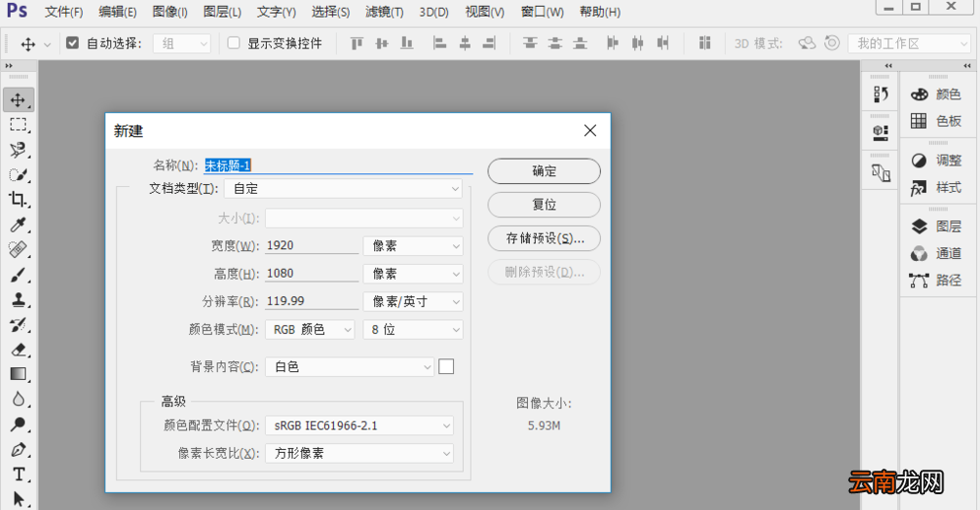Open the height unit 像素 dropdown
The image size is (980, 510).
(413, 274)
